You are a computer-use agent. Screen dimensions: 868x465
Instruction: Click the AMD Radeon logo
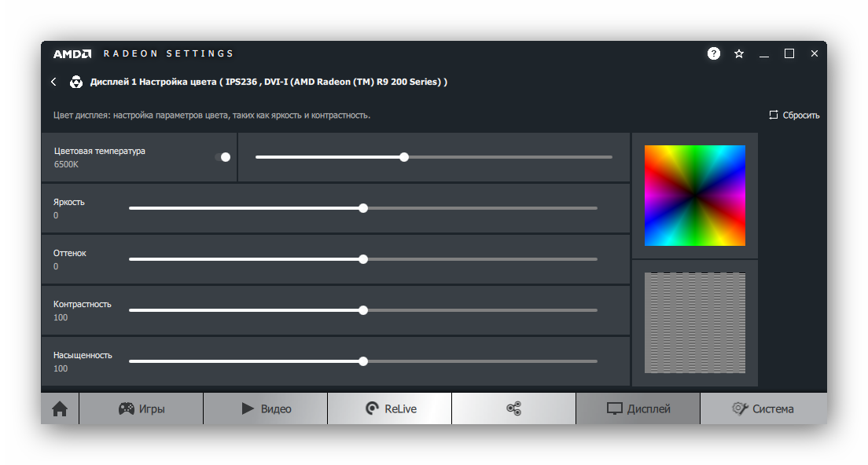point(72,53)
